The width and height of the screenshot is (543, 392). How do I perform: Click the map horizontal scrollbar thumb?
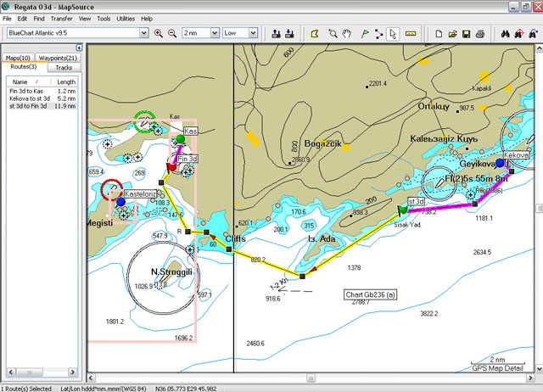tap(311, 378)
